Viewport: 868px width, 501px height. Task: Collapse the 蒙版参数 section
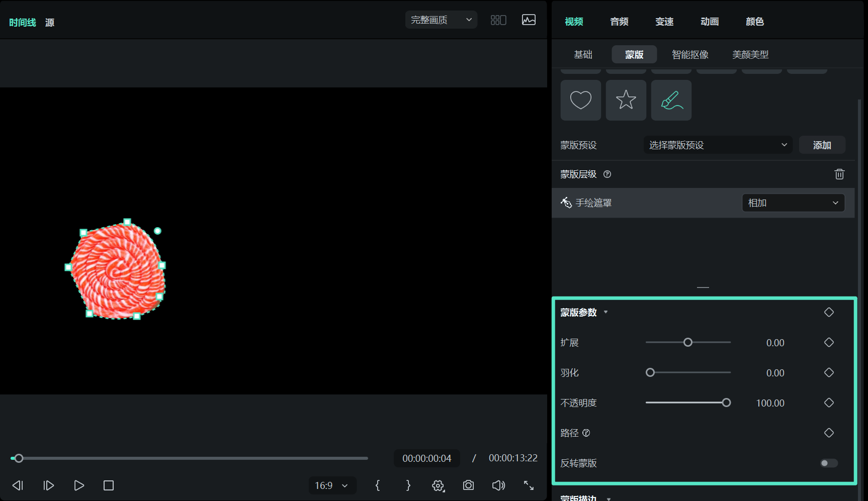606,312
